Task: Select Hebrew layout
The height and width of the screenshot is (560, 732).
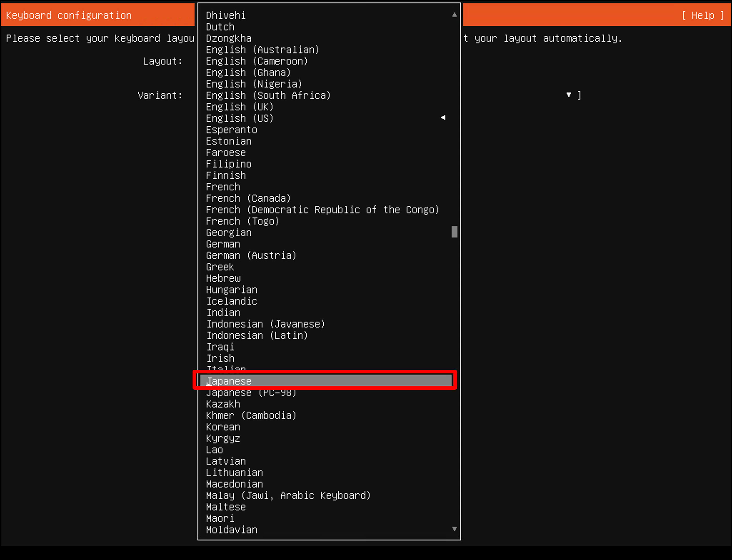Action: 223,278
